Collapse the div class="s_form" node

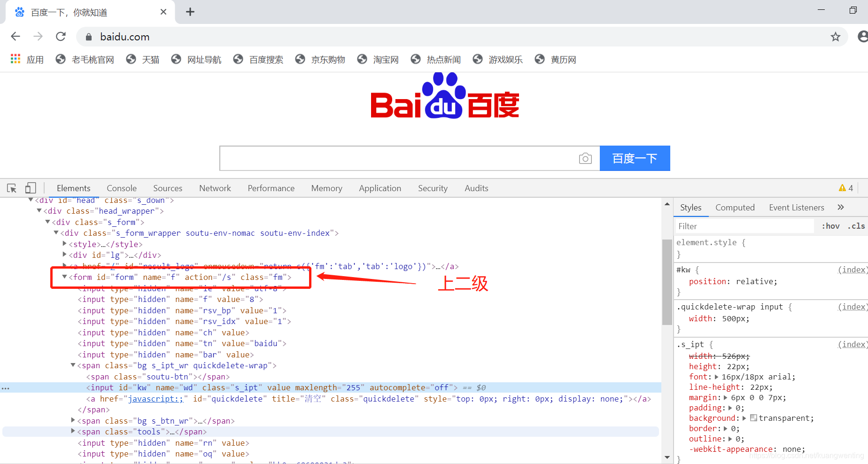[47, 222]
